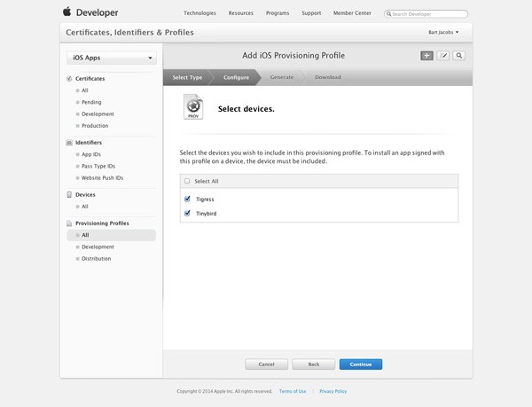This screenshot has width=532, height=407.
Task: Click the add (plus) profile button
Action: [426, 56]
